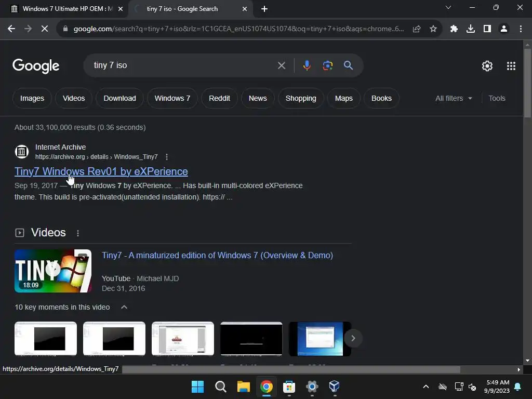Open Tiny7 miniaturized edition video link
Screen dimensions: 532x399
[217, 255]
